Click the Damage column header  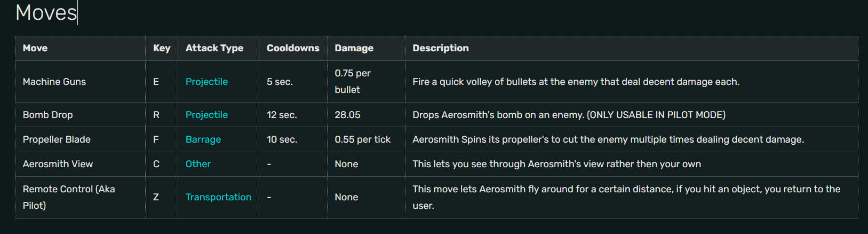coord(354,48)
